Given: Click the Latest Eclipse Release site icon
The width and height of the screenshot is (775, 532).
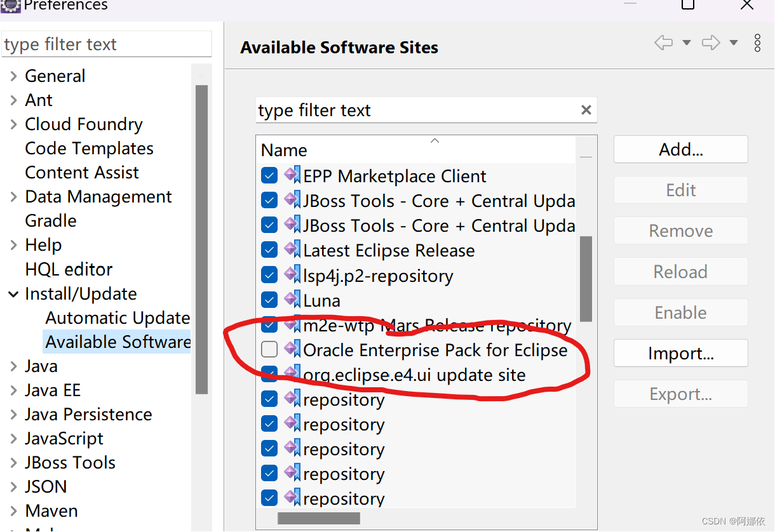Looking at the screenshot, I should point(292,249).
